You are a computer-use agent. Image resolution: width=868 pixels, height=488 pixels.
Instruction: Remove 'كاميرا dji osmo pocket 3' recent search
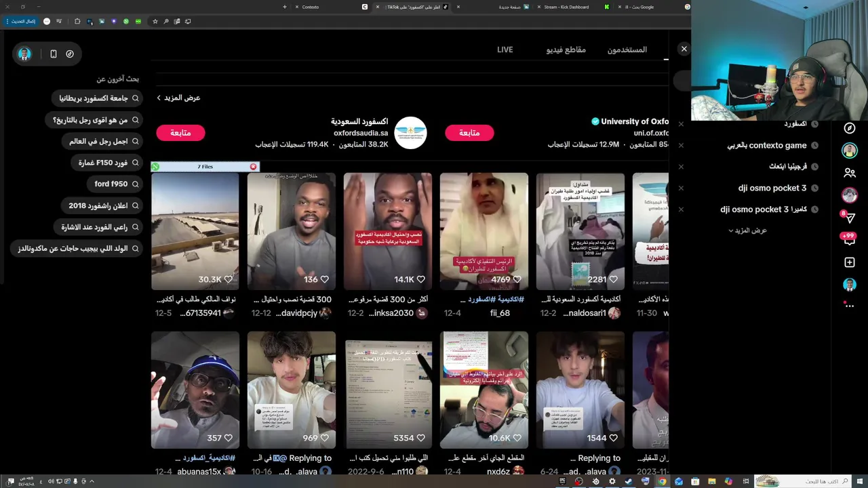coord(681,209)
